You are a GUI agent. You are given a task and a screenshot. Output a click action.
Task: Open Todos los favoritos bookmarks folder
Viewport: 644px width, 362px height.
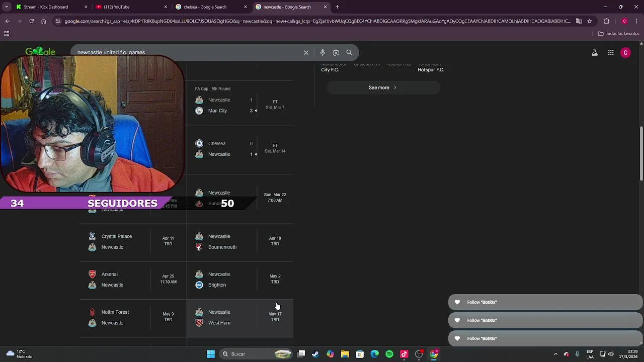click(618, 34)
